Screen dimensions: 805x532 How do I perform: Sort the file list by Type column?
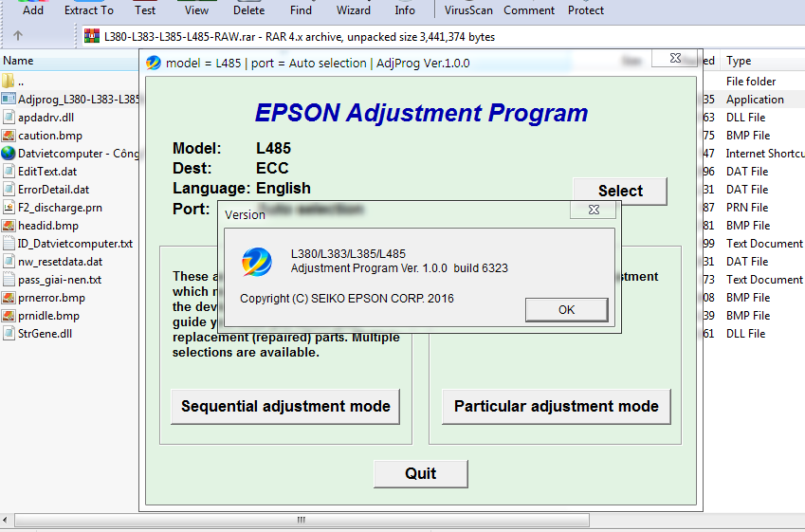tap(762, 61)
